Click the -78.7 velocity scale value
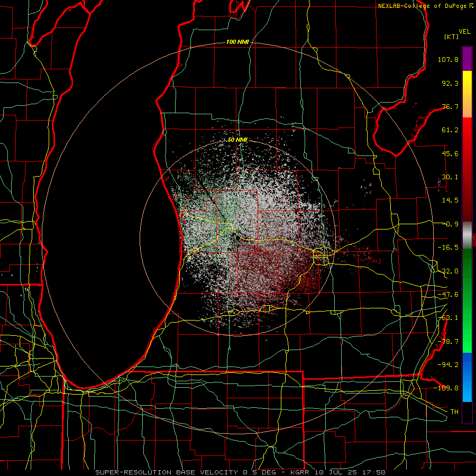This screenshot has width=476, height=476. point(448,342)
